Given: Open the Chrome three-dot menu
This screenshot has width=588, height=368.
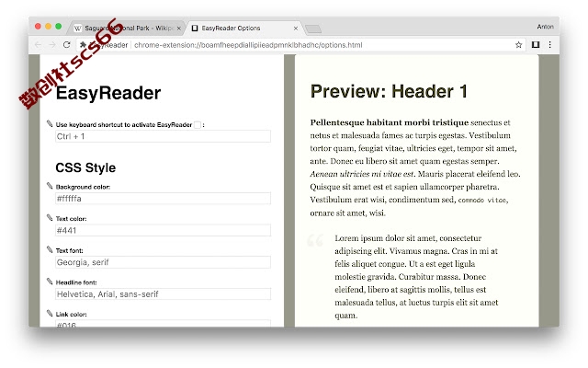Looking at the screenshot, I should point(549,45).
